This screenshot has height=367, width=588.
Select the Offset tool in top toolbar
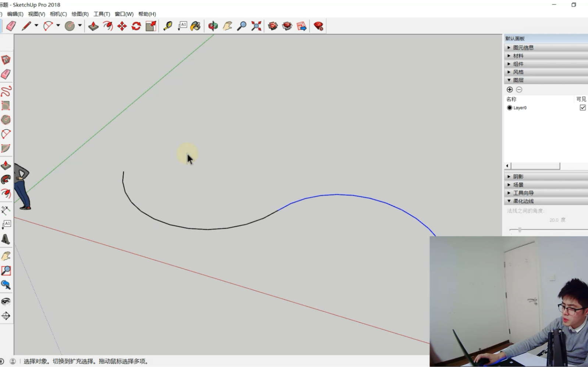[x=108, y=26]
